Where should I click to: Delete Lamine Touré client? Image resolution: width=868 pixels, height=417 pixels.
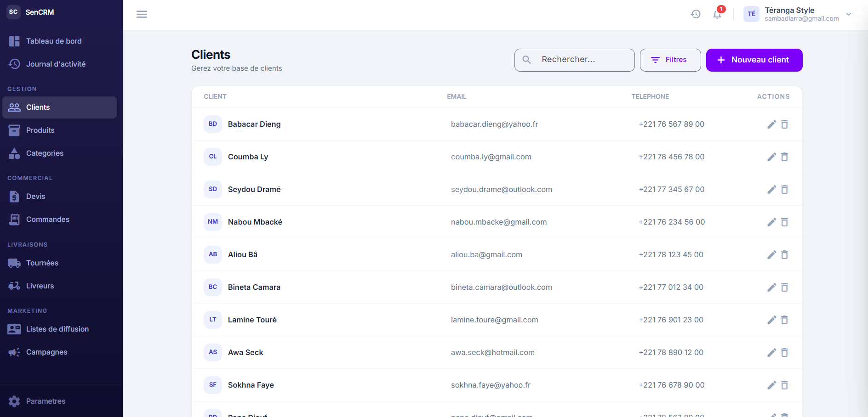(785, 320)
